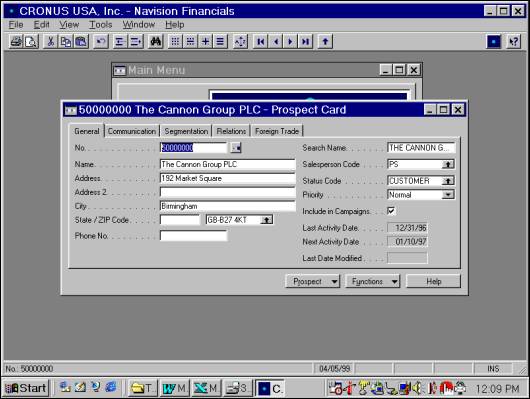Click the 01/10/97 Next Activity Date value
Viewport: 530px width, 399px height.
pyautogui.click(x=408, y=241)
